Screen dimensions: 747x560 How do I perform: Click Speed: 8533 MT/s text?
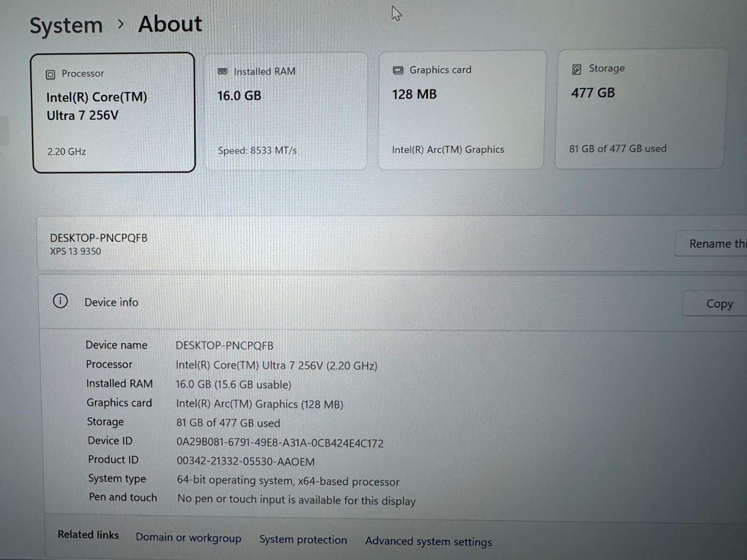click(257, 151)
